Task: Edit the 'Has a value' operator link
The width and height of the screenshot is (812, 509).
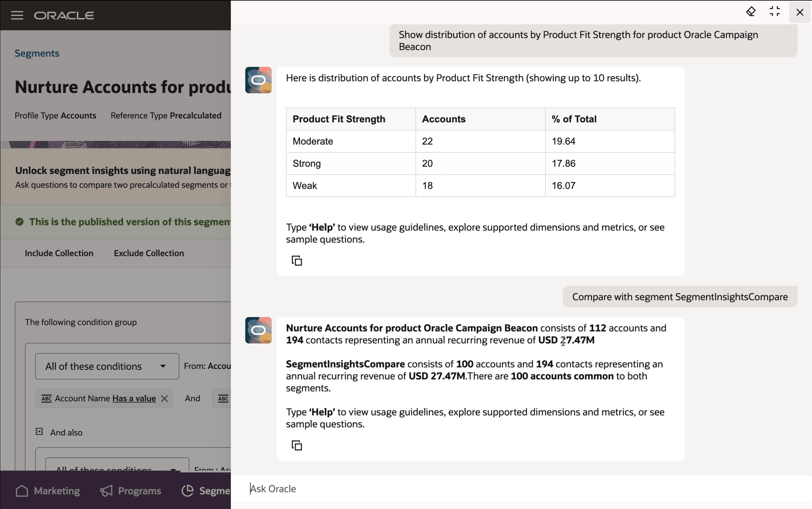Action: click(134, 398)
